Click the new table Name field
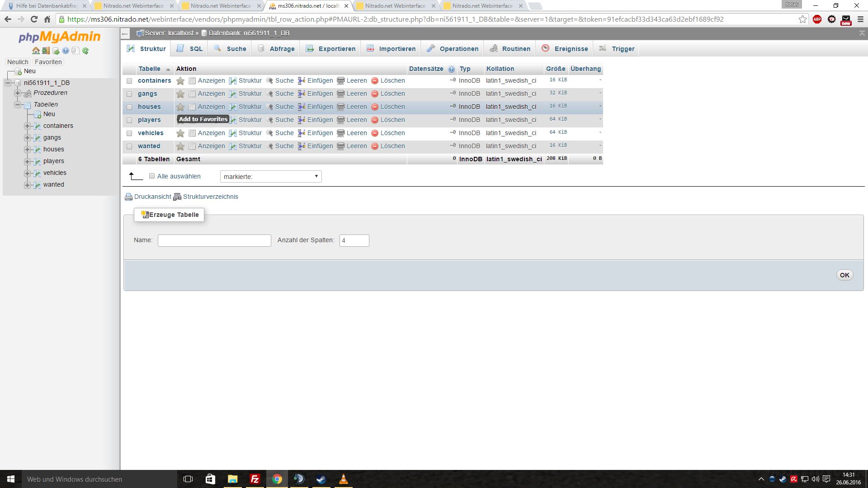 (x=214, y=240)
